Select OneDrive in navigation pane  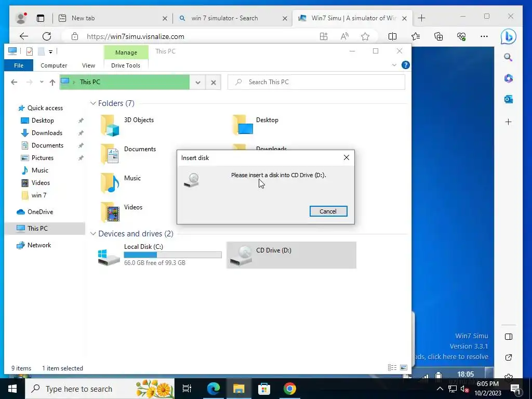pyautogui.click(x=40, y=212)
